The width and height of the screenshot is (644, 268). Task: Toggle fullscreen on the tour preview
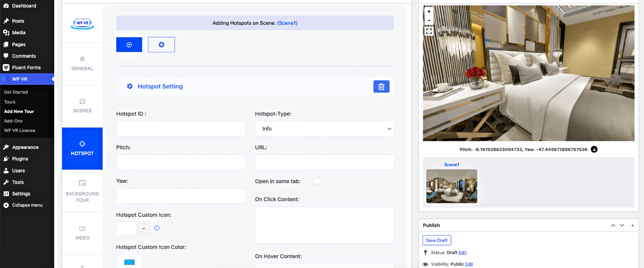coord(429,31)
